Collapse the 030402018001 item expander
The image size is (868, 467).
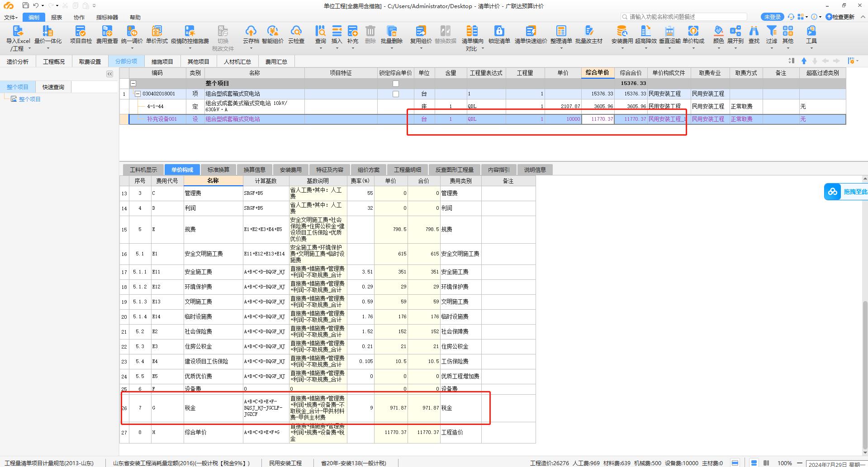(x=138, y=94)
